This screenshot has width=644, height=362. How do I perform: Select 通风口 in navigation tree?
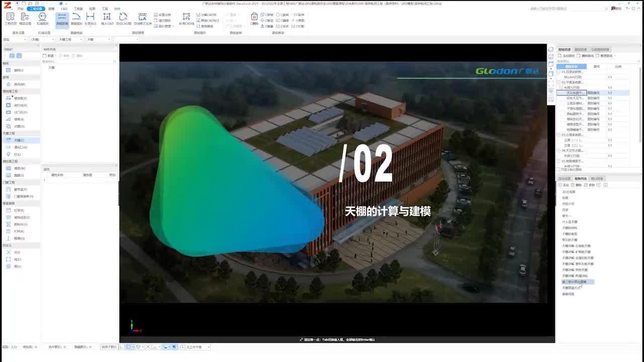(20, 147)
